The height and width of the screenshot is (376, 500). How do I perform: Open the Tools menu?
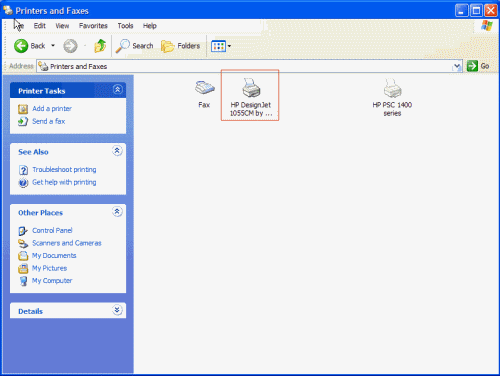(x=125, y=26)
